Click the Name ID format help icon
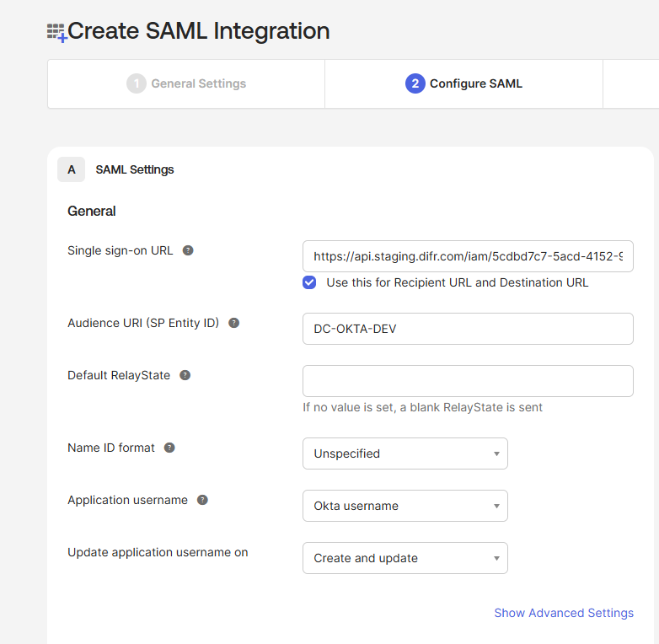 coord(169,448)
